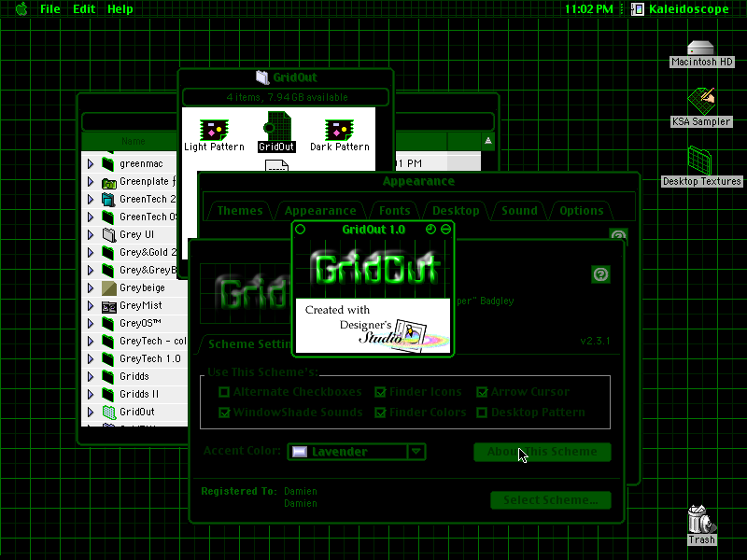
Task: Click the "4 items, 7.94 GB available" text
Action: [x=287, y=97]
